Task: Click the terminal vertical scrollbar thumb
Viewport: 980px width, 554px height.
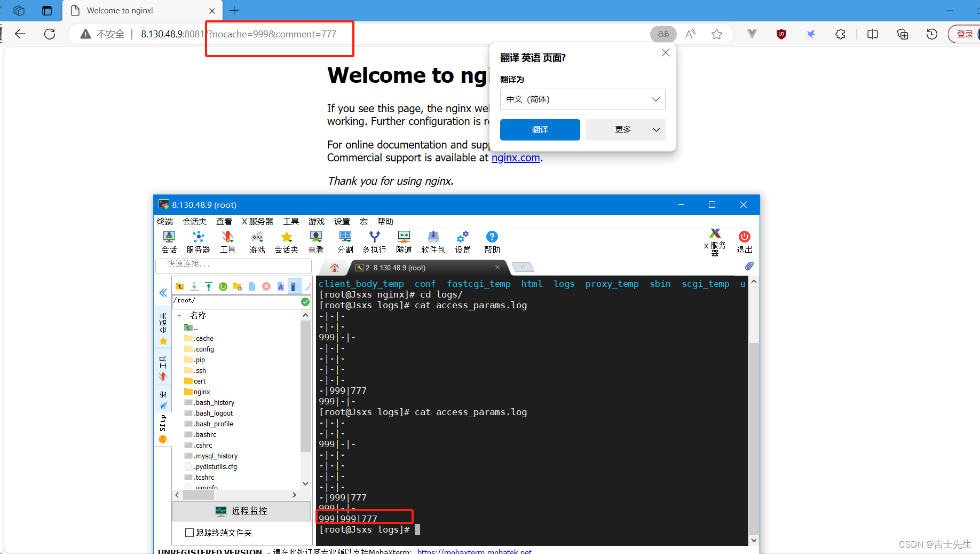Action: pos(754,438)
